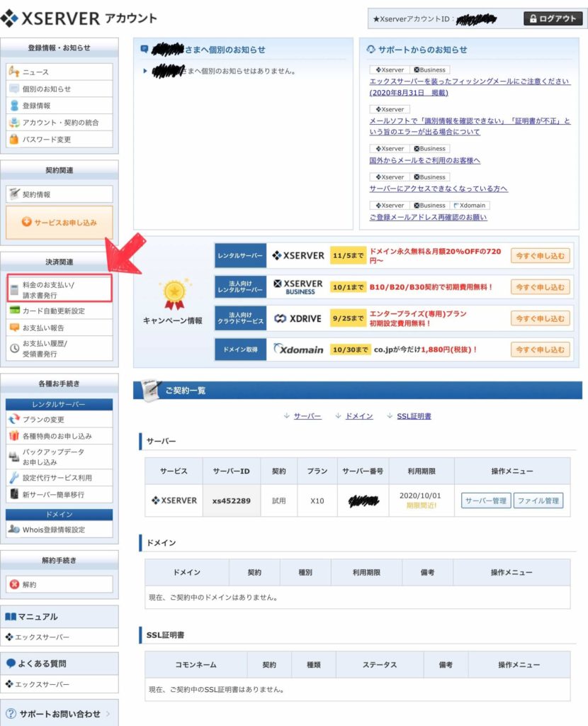Screen dimensions: 588x726
Task: Open サービスお申し込み orange button
Action: 60,222
